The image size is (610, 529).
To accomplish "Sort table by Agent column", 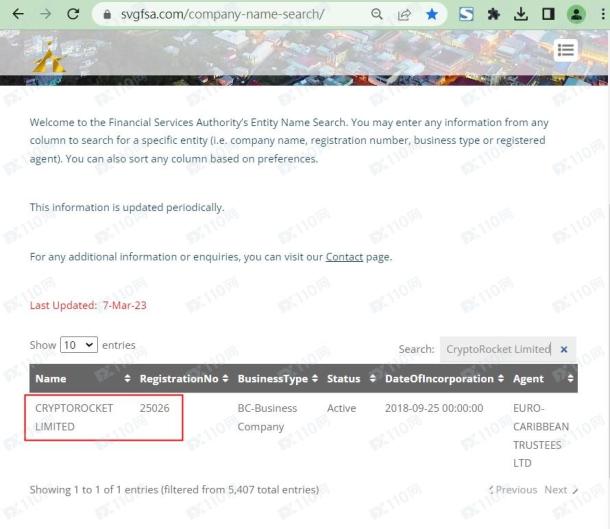I will pyautogui.click(x=543, y=378).
